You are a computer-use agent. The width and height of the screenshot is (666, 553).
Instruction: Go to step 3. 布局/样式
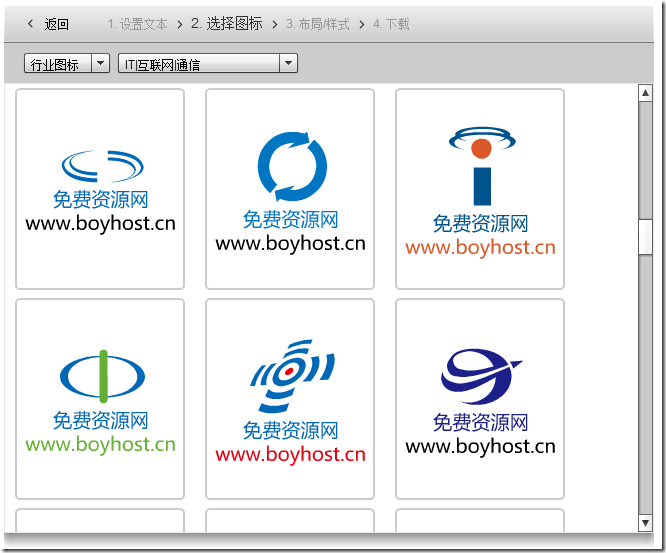[x=318, y=24]
